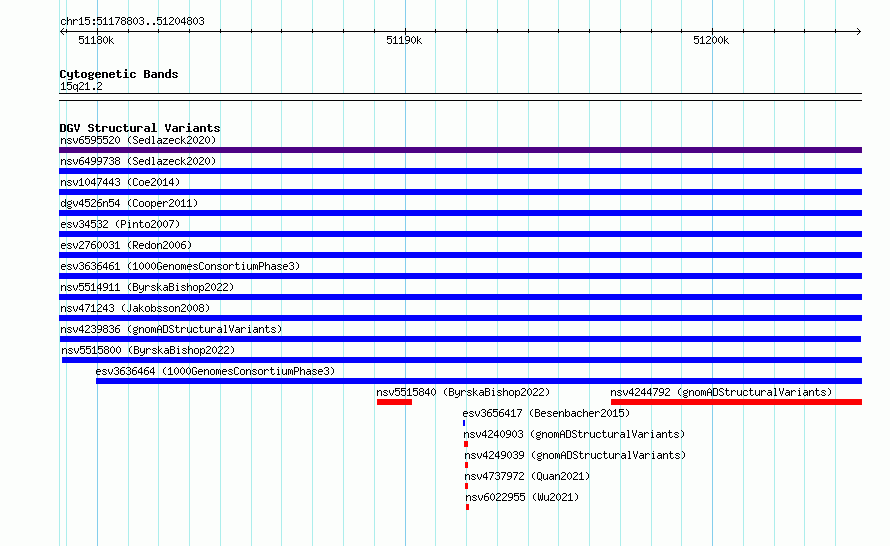Click the 51180k ruler position label
The image size is (890, 546).
(96, 40)
